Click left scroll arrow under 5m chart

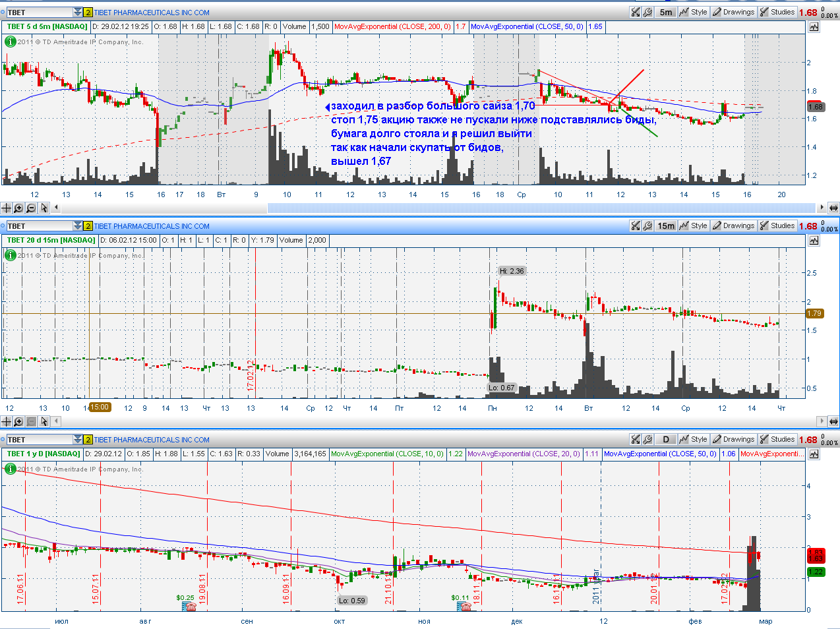[x=56, y=208]
